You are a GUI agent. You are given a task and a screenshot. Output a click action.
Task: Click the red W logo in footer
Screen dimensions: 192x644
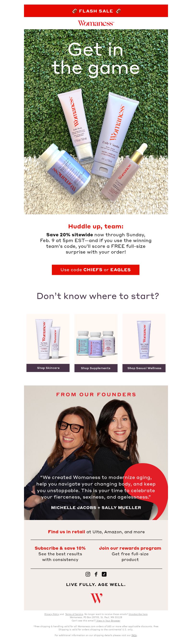coord(96,598)
